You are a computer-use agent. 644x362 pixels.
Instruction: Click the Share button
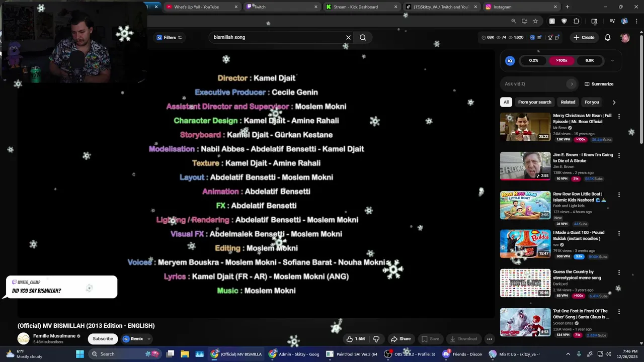400,339
